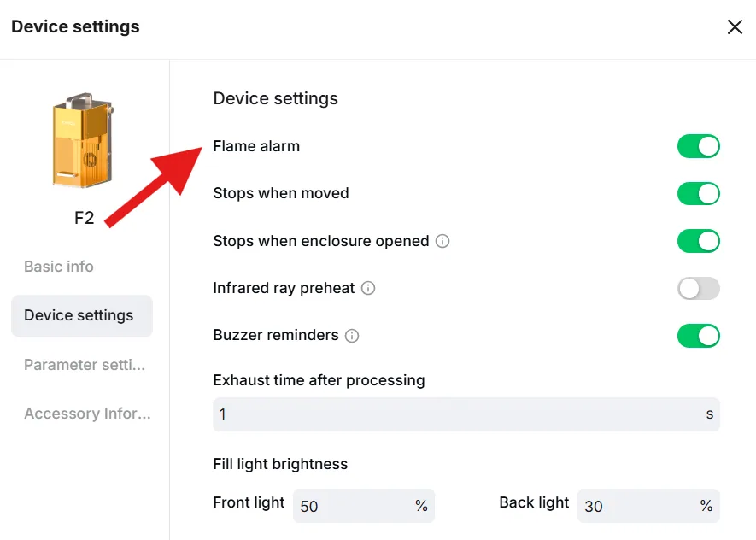Open the Basic info tab

click(x=59, y=266)
